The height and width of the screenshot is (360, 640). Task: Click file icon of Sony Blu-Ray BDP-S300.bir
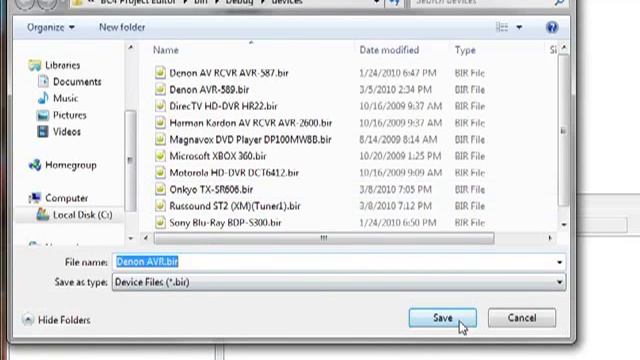(160, 222)
